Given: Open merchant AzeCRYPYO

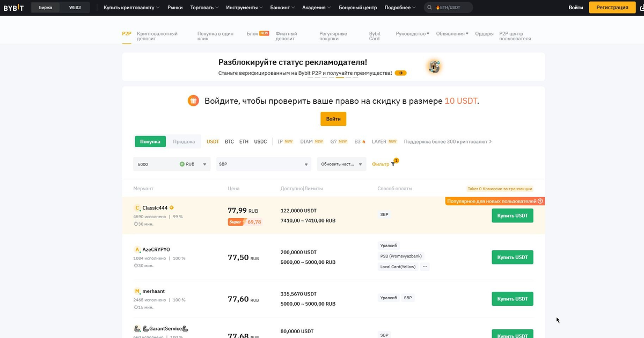Looking at the screenshot, I should [x=156, y=249].
